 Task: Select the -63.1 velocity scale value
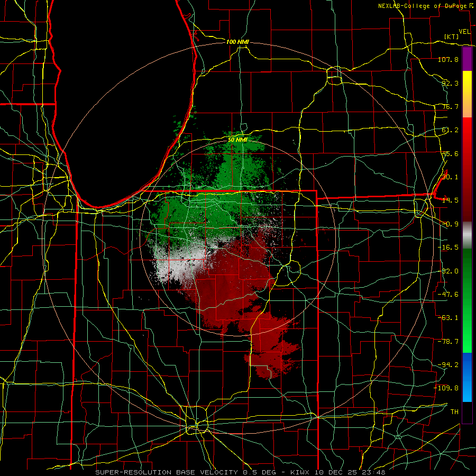[448, 318]
